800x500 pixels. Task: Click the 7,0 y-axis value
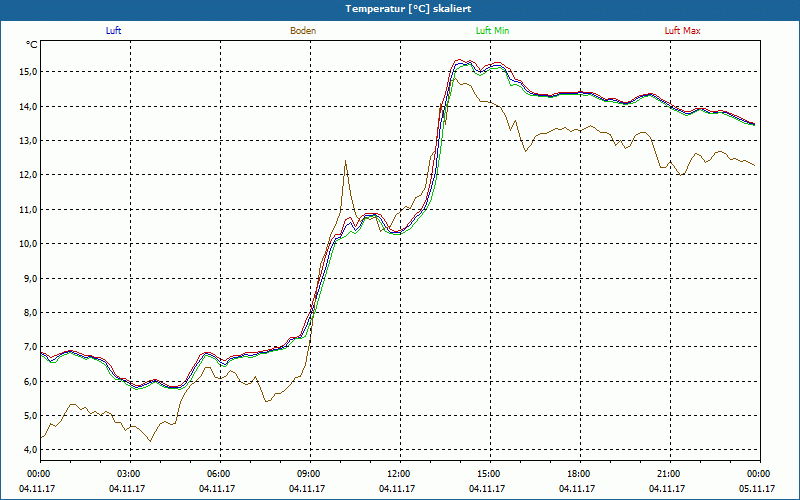tap(30, 347)
